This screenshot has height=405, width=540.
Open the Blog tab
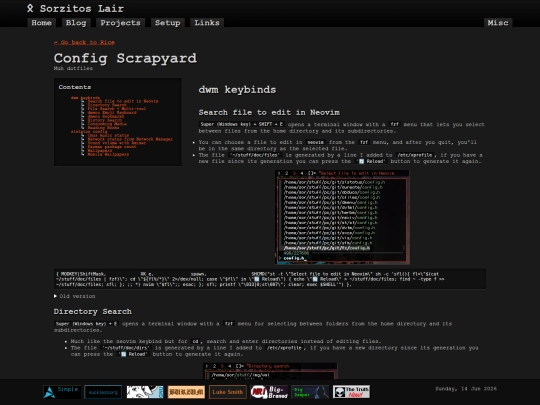point(76,23)
